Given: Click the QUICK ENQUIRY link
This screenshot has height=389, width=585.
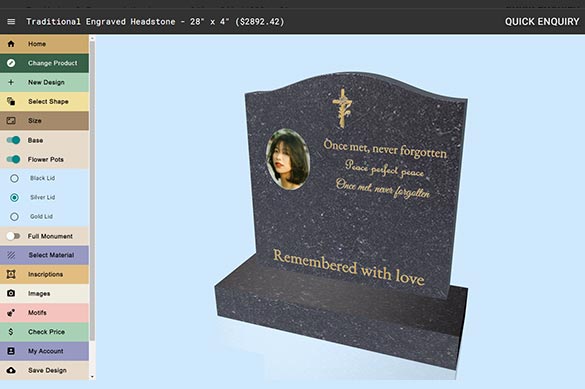Looking at the screenshot, I should [x=542, y=22].
